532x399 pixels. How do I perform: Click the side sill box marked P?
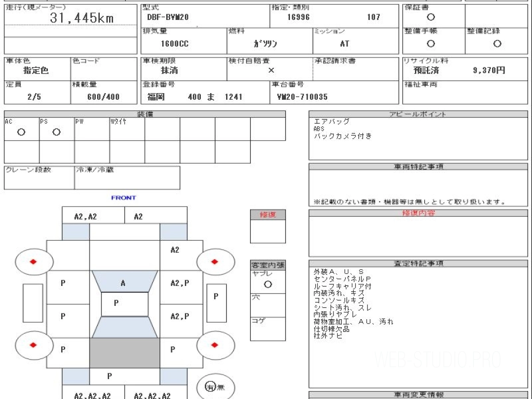[x=216, y=303]
